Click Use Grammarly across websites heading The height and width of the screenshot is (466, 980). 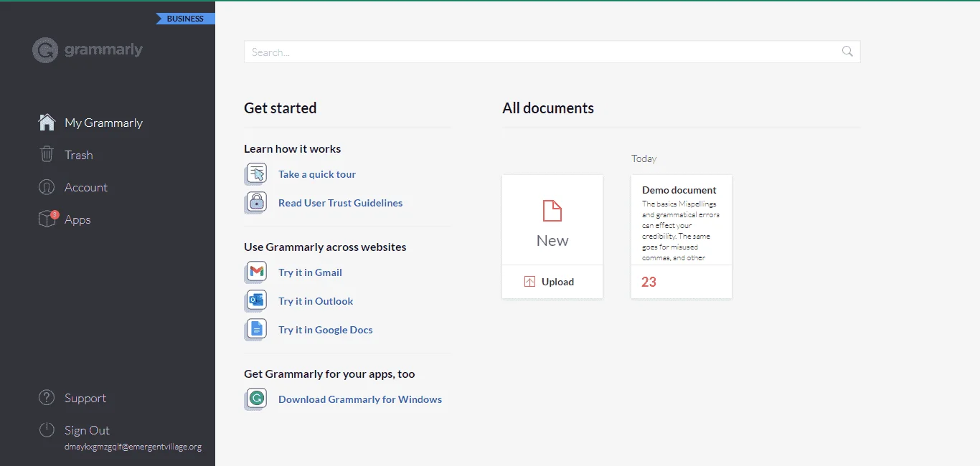click(x=325, y=247)
